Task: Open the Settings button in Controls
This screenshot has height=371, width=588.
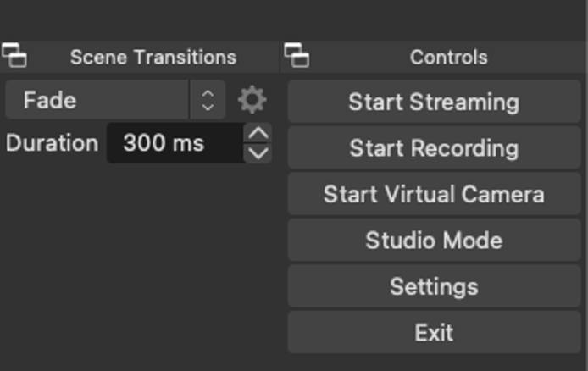Action: point(434,286)
